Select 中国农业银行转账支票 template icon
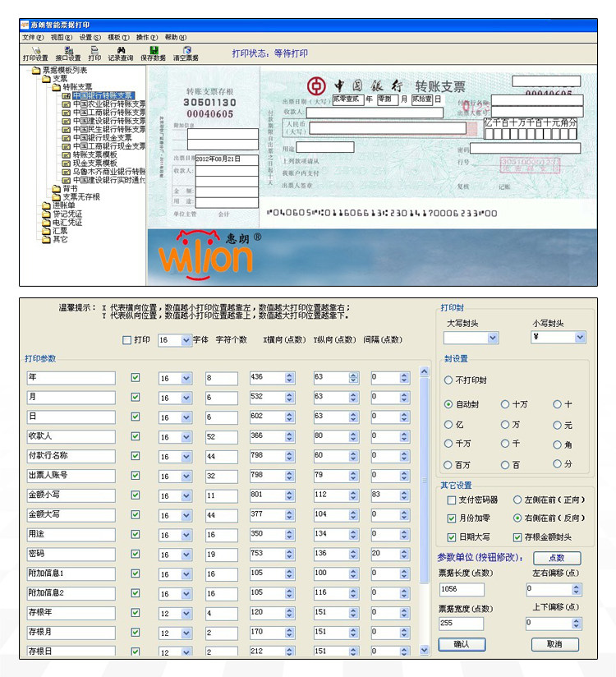616x677 pixels. [66, 104]
